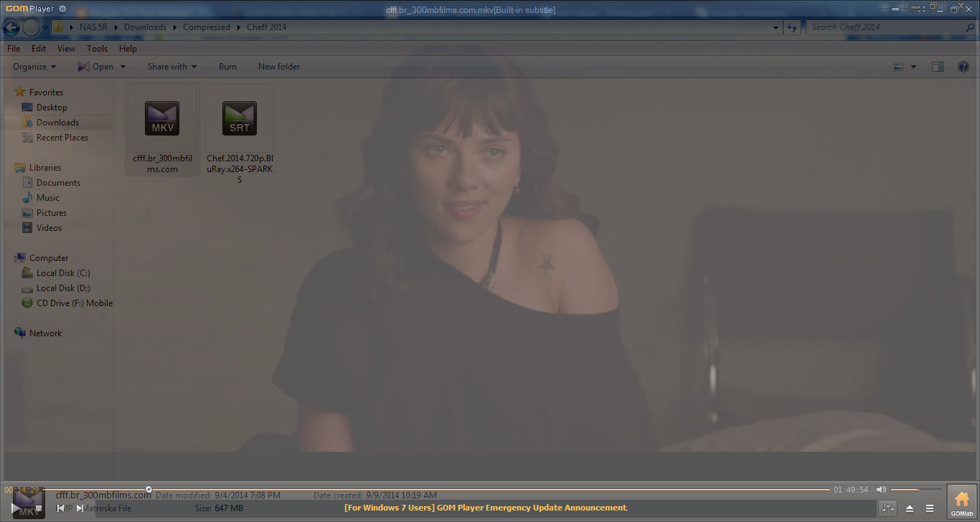Click the New folder button
The image size is (980, 522).
279,67
